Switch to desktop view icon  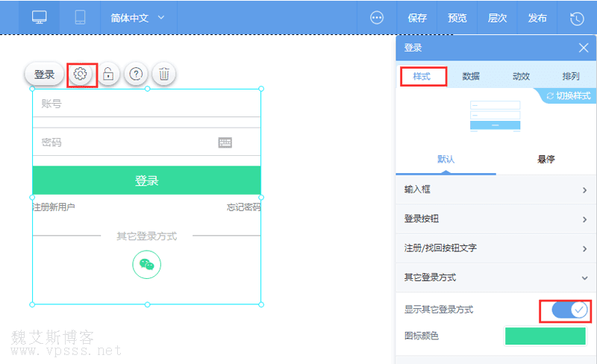click(40, 18)
